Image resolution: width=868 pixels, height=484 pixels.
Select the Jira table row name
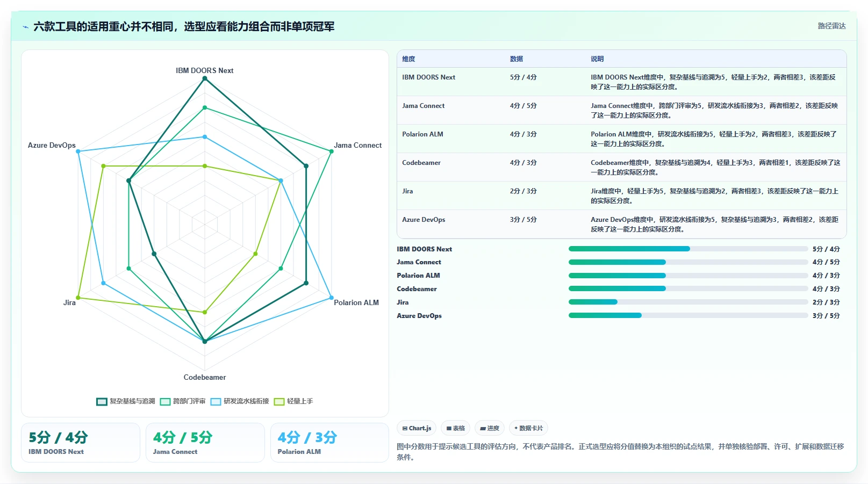[x=407, y=191]
